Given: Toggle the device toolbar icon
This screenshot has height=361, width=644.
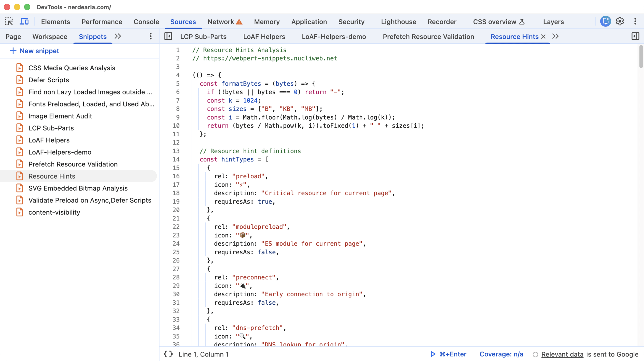Looking at the screenshot, I should click(24, 21).
